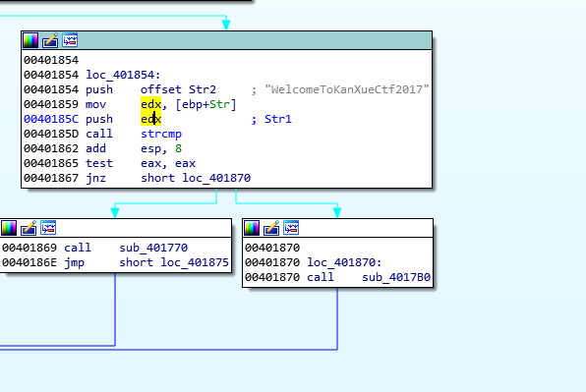586x392 pixels.
Task: Follow jmp target 'short loc_401875'
Action: 174,262
